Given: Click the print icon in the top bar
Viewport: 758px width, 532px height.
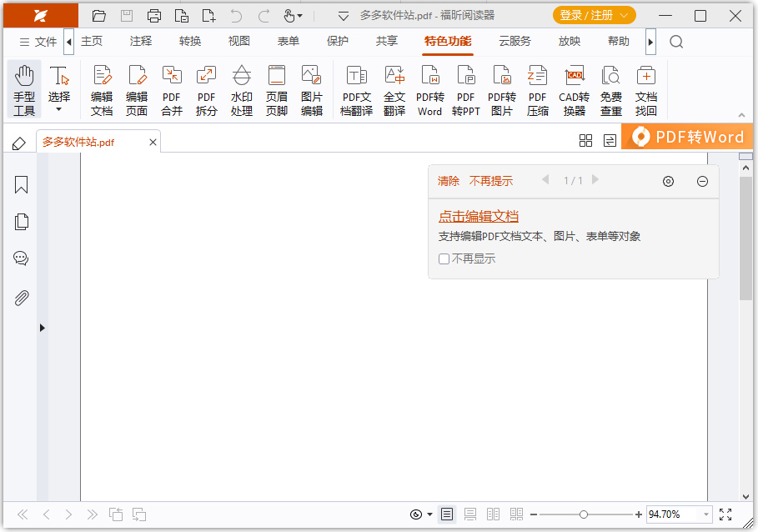Looking at the screenshot, I should (154, 15).
